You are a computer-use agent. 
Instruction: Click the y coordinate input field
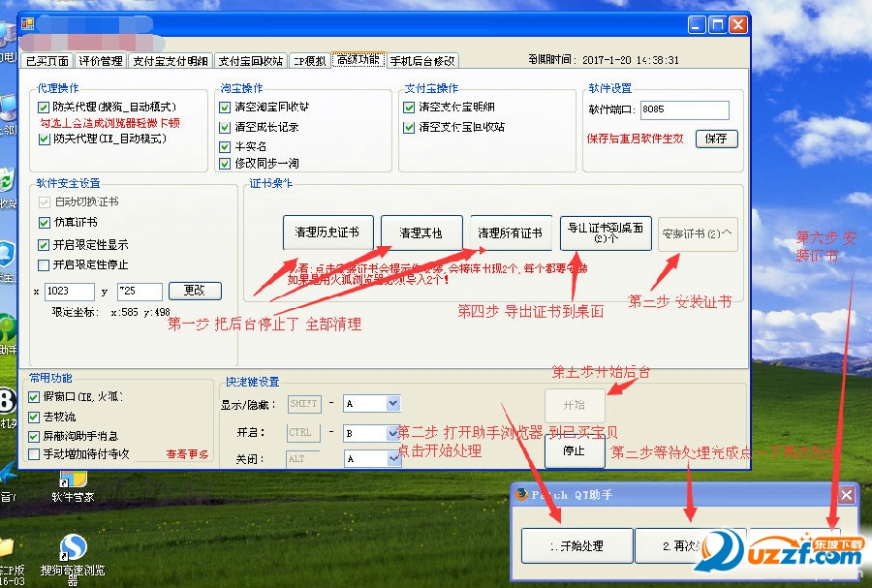(140, 291)
